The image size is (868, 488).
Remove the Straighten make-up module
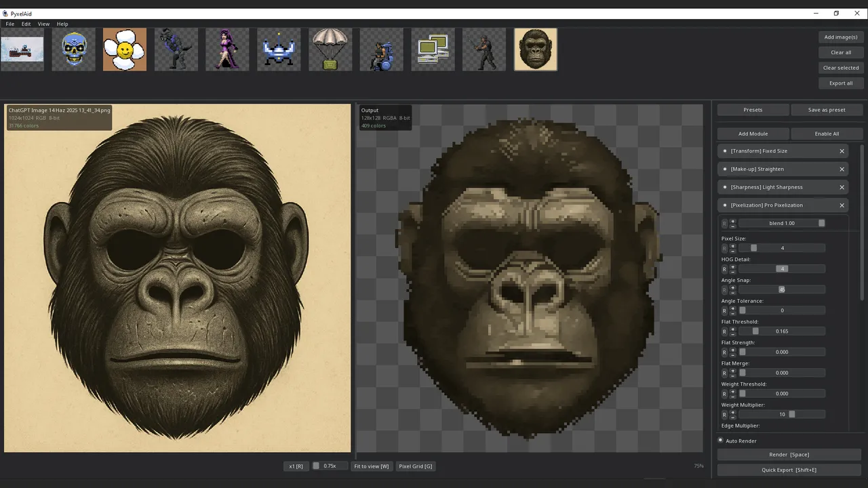842,169
